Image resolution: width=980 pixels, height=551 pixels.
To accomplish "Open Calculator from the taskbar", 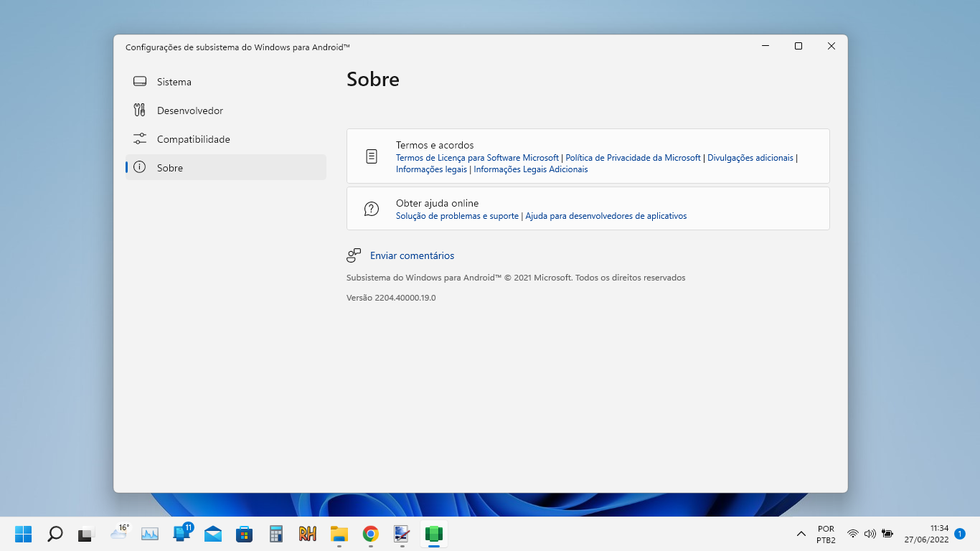I will tap(276, 534).
